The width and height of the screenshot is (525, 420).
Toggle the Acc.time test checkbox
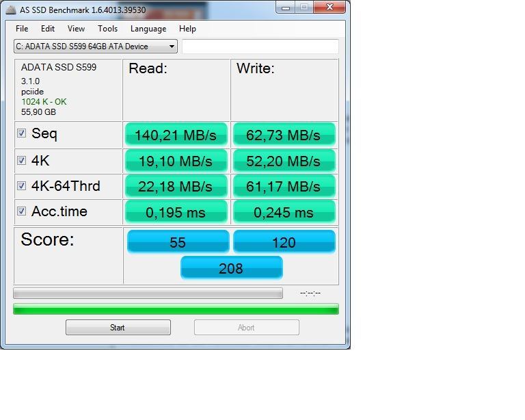(21, 211)
